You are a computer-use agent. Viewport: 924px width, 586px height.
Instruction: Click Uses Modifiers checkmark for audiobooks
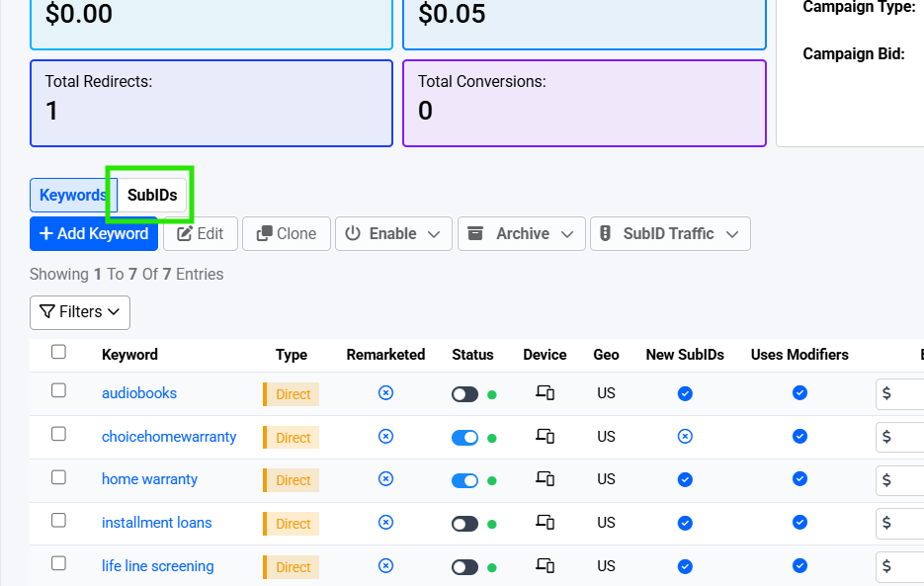(x=799, y=393)
